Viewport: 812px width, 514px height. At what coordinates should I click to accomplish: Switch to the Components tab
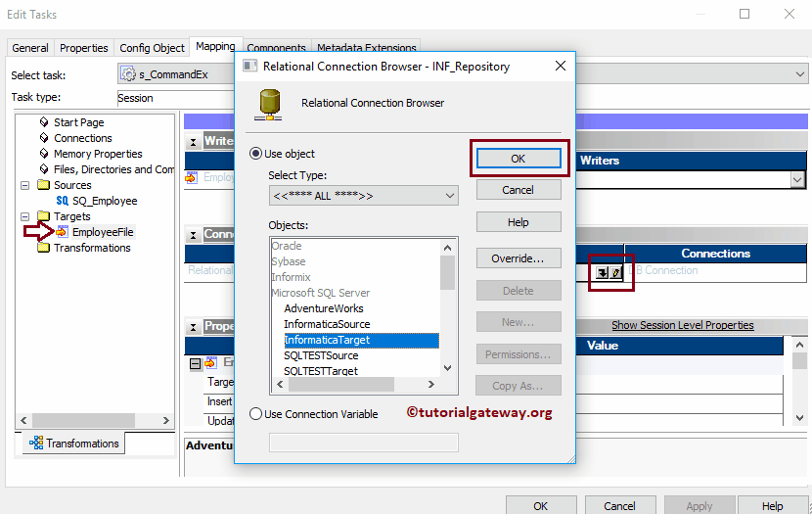[x=276, y=47]
